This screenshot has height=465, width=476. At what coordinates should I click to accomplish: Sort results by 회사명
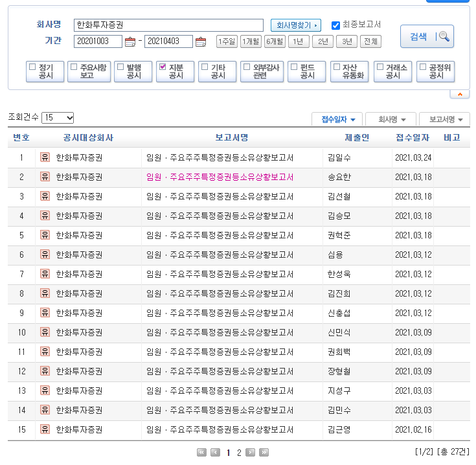pos(391,119)
